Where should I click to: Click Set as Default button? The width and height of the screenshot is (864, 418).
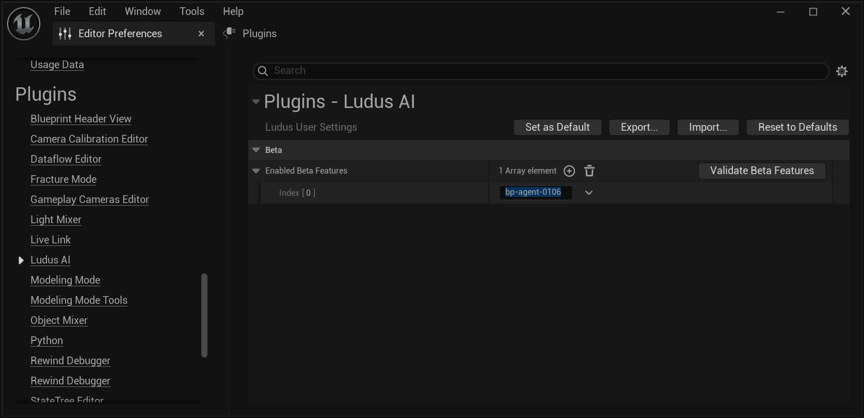[558, 127]
